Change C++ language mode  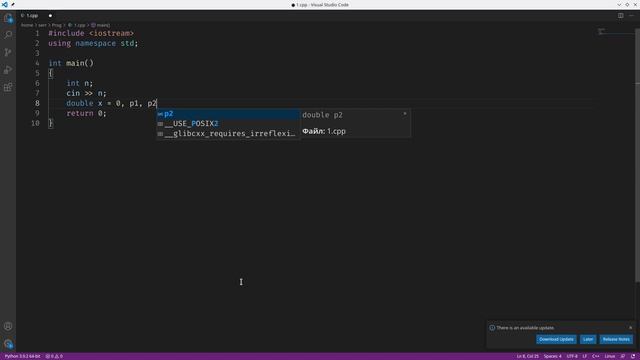click(596, 356)
